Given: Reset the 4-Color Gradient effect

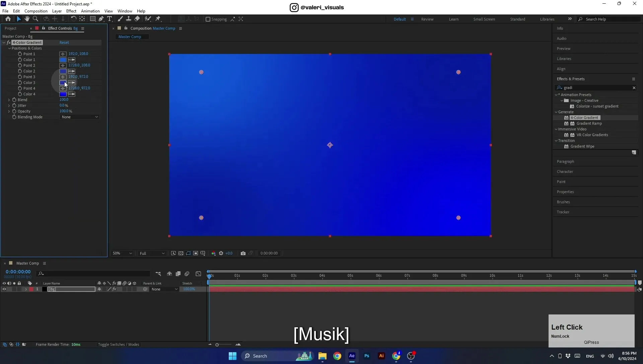Looking at the screenshot, I should 64,42.
